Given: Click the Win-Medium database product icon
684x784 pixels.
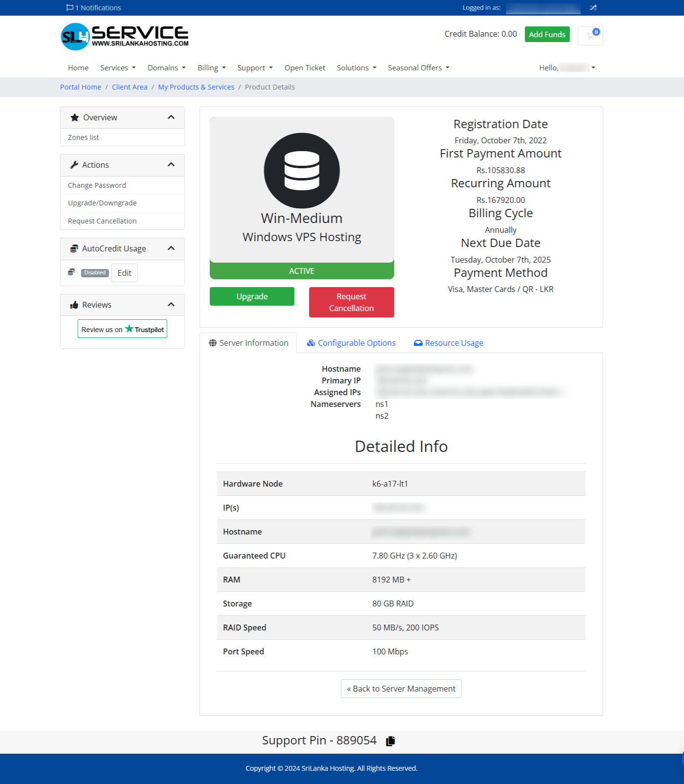Looking at the screenshot, I should coord(302,171).
